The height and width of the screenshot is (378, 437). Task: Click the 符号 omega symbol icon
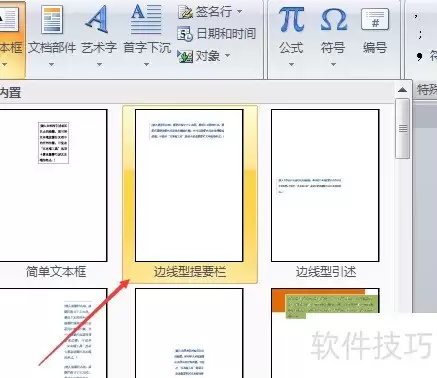[x=333, y=20]
